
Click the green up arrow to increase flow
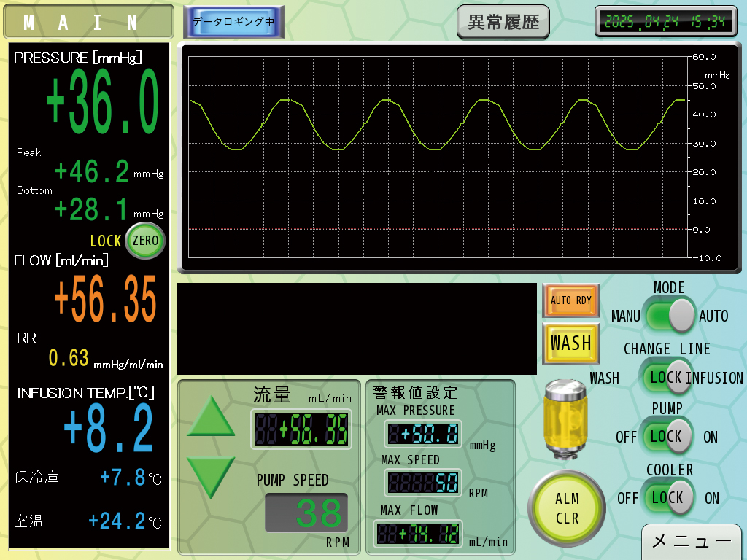point(211,416)
